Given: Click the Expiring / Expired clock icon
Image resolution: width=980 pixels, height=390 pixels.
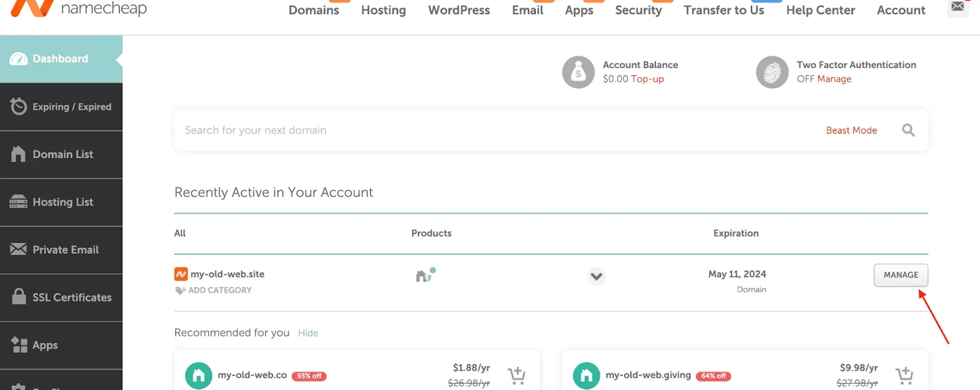Looking at the screenshot, I should click(x=18, y=107).
